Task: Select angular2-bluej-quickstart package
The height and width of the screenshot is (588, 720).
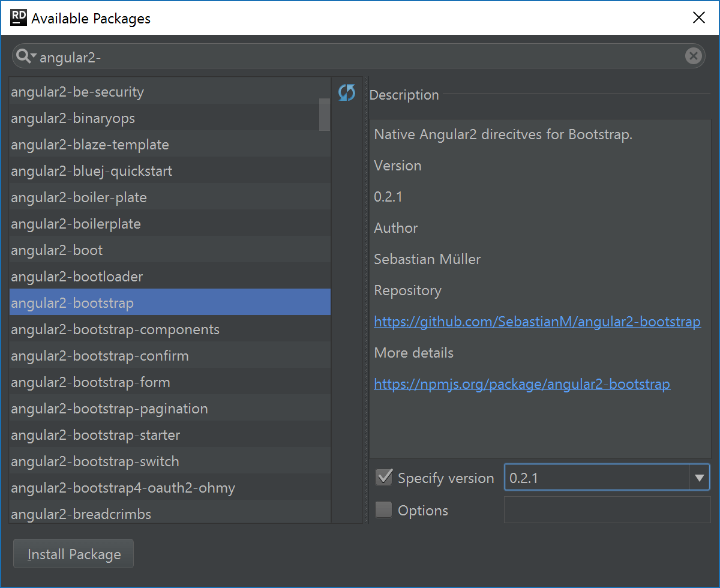Action: tap(170, 171)
